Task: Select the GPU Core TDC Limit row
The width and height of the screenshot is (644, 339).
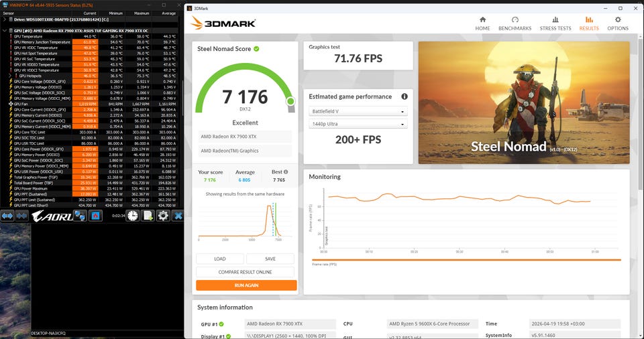Action: [x=89, y=132]
